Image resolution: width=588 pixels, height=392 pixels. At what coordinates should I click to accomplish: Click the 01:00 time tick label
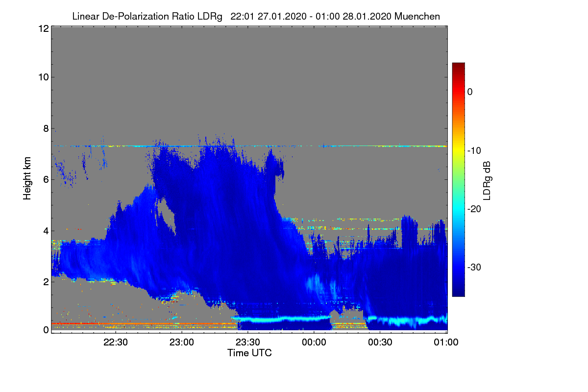click(446, 343)
